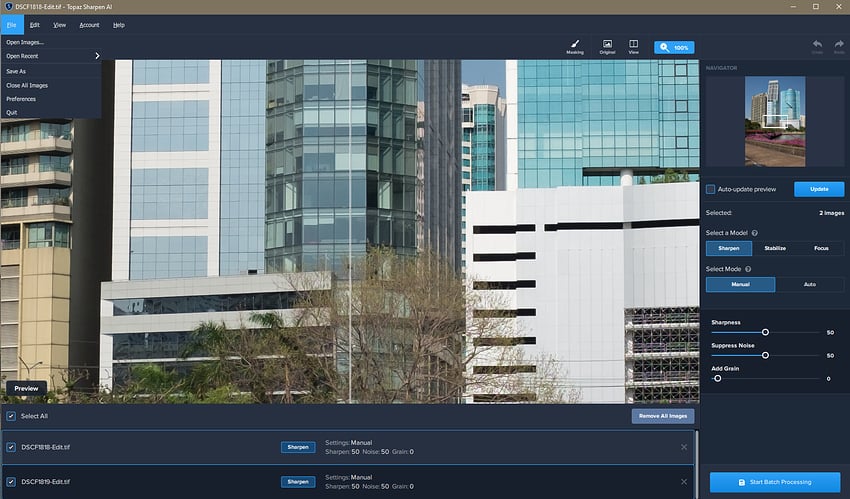Open the 100% zoom level dropdown
The image size is (850, 499).
[x=674, y=47]
